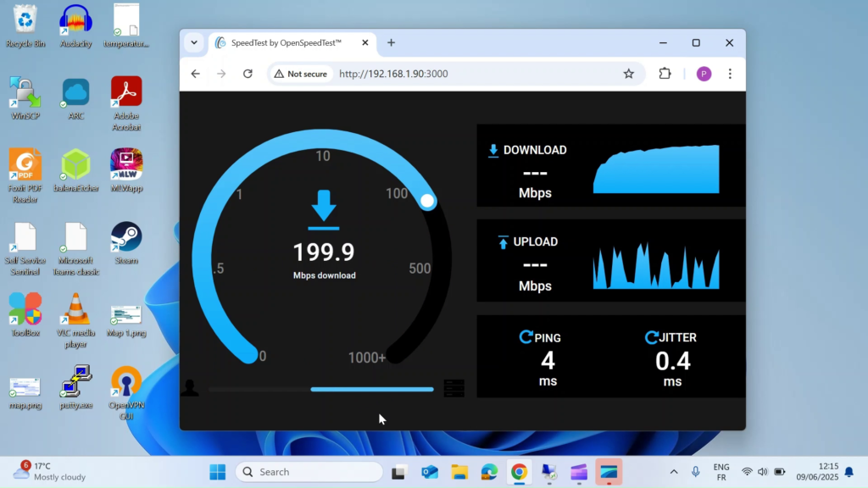Open the Wi-Fi network tray icon
This screenshot has height=488, width=868.
[747, 472]
